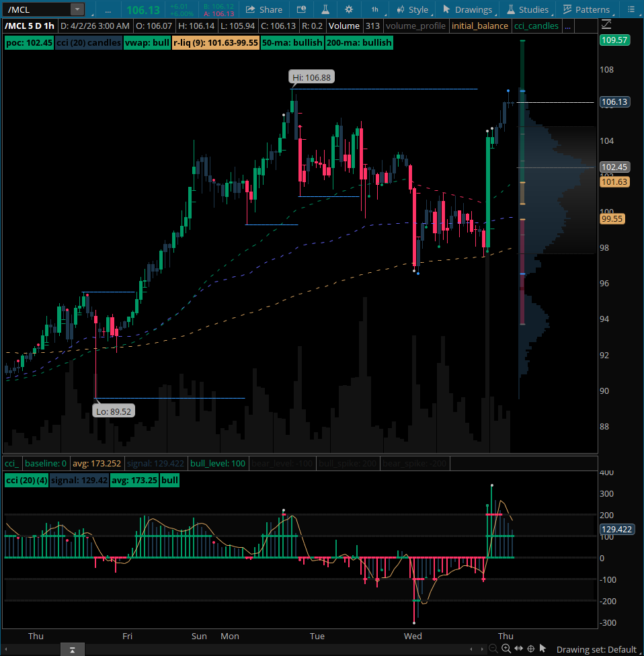Click the 200-ma: bullish label
The width and height of the screenshot is (644, 656).
[359, 42]
